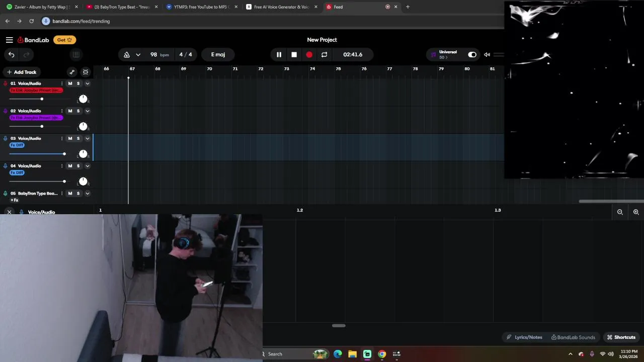Mute track 01 Voice/Audio
644x362 pixels.
[70, 83]
